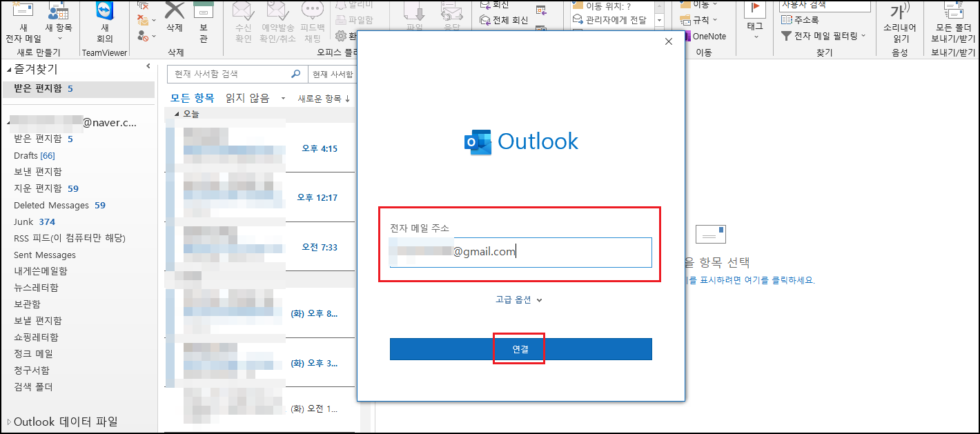980x434 pixels.
Task: Open the 이동 move folder dropdown
Action: pyautogui.click(x=699, y=6)
